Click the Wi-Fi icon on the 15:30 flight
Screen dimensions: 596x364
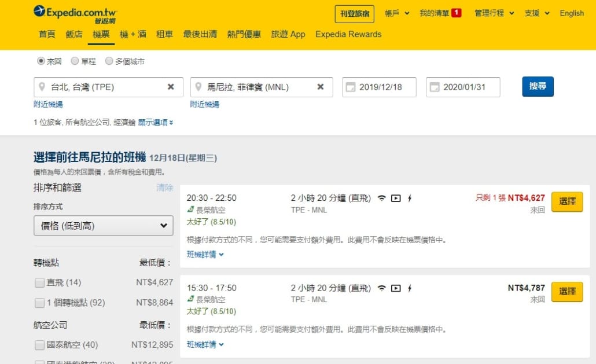coord(382,288)
